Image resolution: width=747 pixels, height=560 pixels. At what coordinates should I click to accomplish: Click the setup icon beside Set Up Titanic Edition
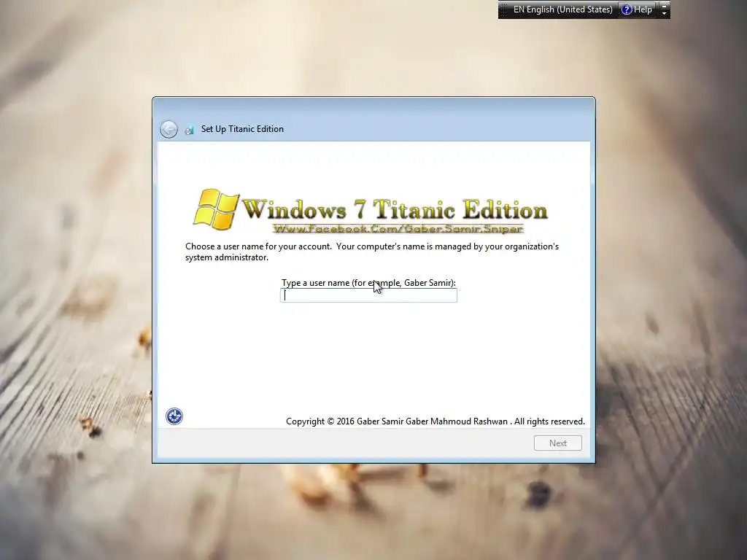tap(189, 130)
